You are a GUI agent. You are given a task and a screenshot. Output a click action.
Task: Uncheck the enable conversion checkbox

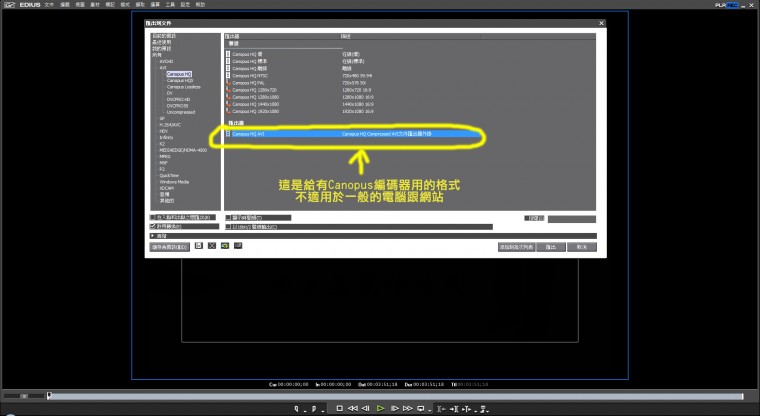153,226
